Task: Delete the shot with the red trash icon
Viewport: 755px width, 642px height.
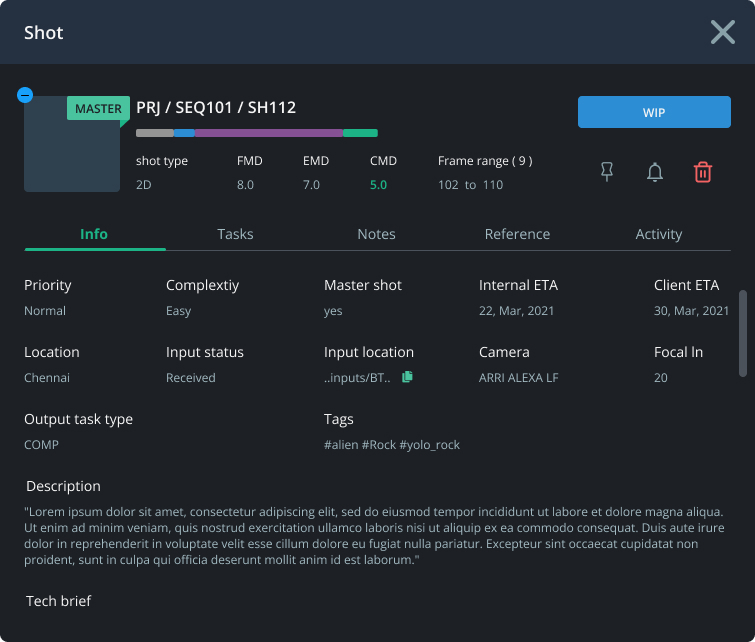Action: [x=703, y=172]
